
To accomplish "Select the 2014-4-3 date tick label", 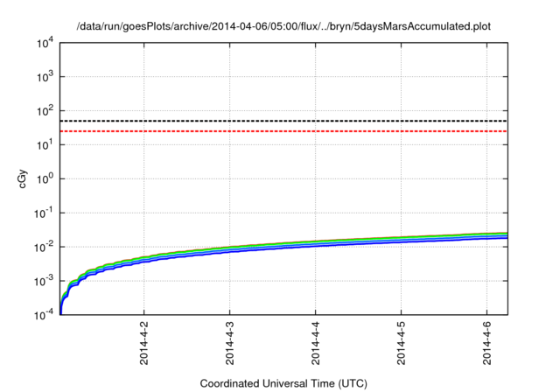I will point(229,343).
